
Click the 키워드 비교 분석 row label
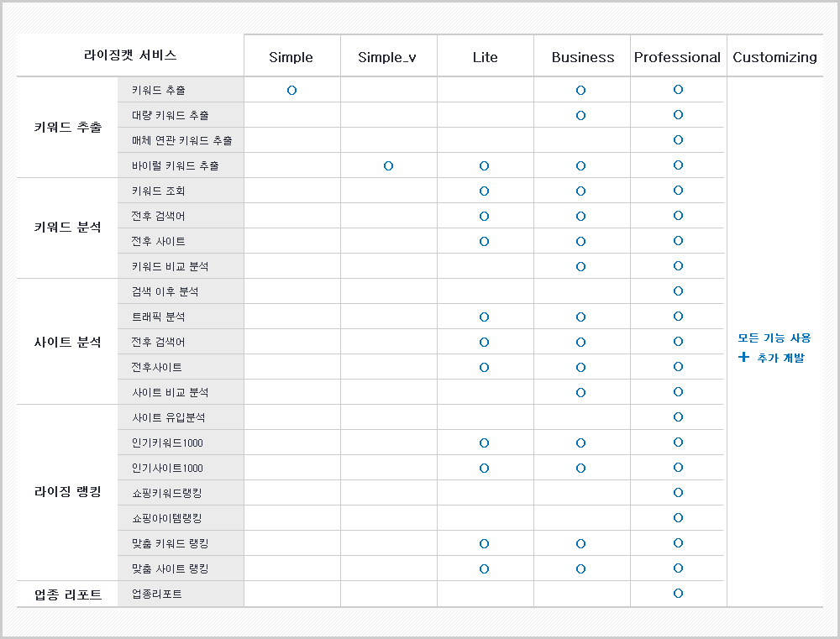(171, 266)
